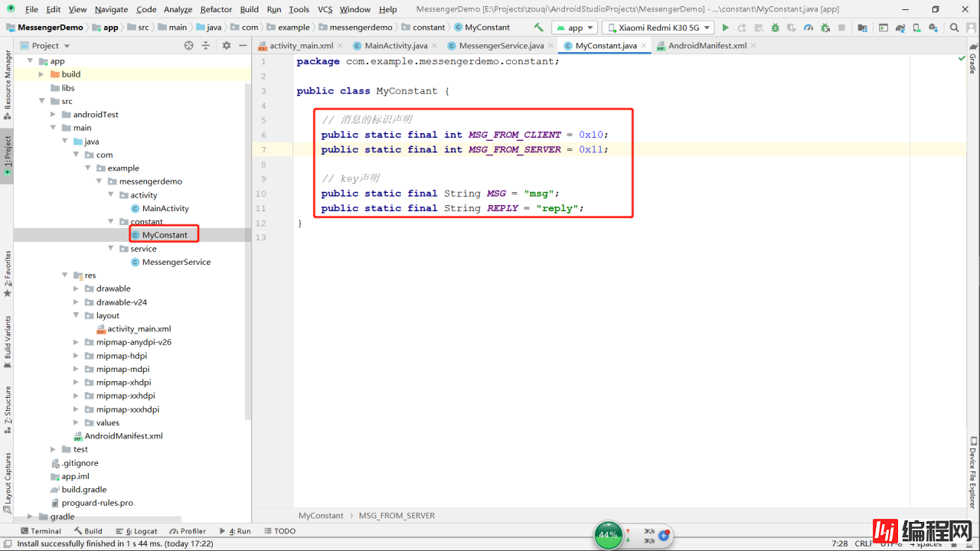
Task: Open the Profiler tool window
Action: (188, 531)
